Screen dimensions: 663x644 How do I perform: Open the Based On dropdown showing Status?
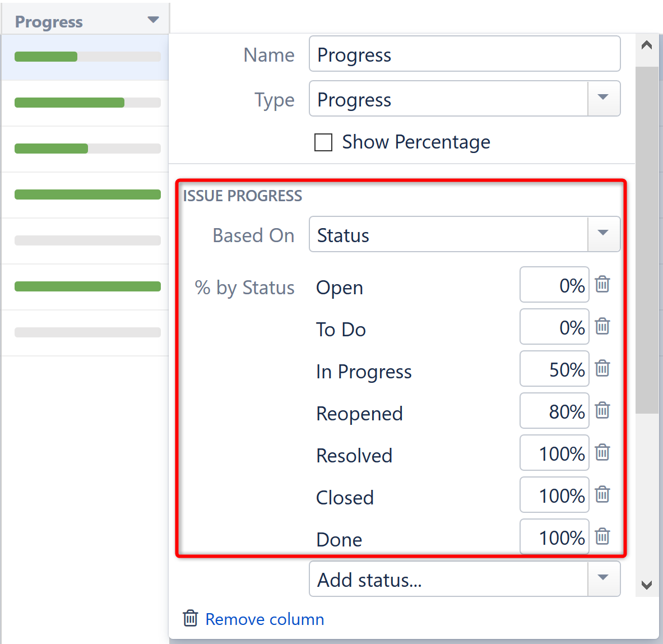[x=604, y=234]
